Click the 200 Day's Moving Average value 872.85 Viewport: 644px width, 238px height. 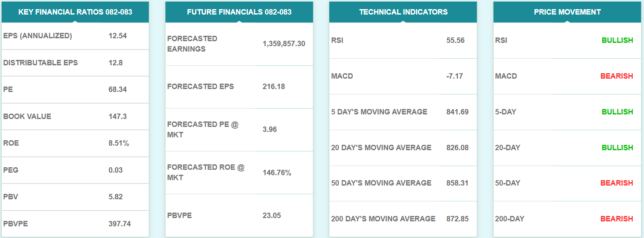click(x=457, y=219)
